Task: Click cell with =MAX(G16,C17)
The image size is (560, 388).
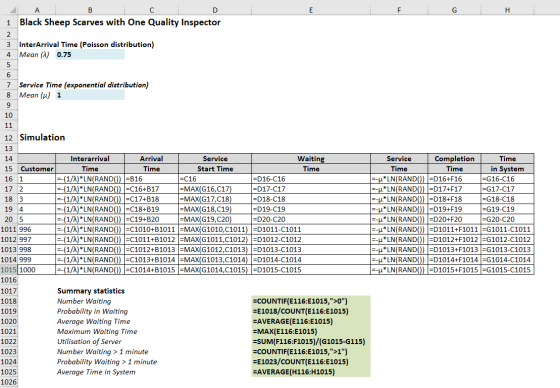Action: (215, 189)
